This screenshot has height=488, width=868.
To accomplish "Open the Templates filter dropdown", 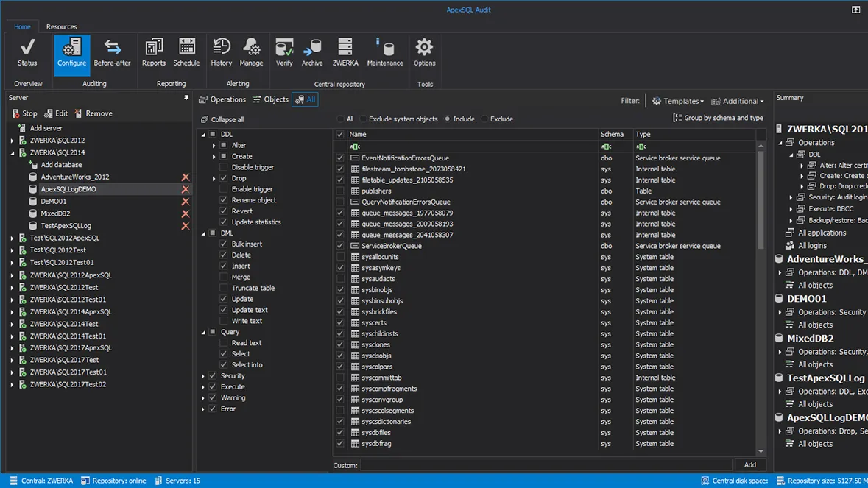I will tap(677, 101).
